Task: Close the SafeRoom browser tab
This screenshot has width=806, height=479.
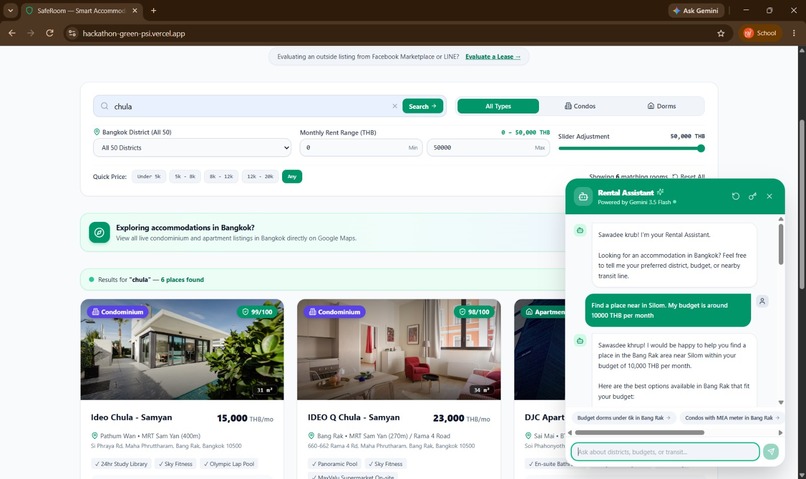Action: tap(135, 10)
